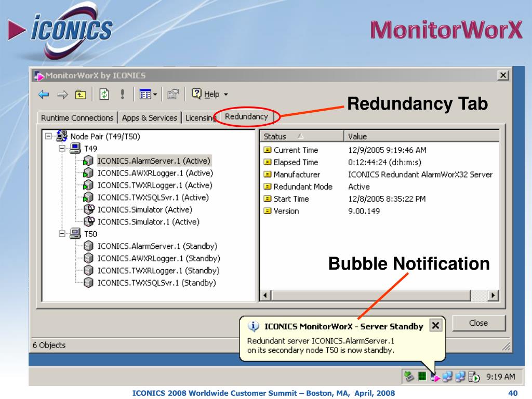
Task: Click the yellow icon beside Manufacturer
Action: click(268, 175)
